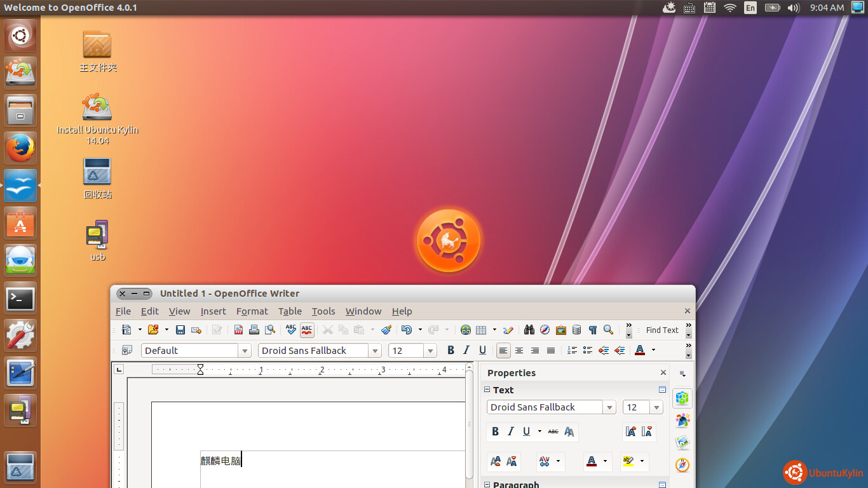Click the Clone Formatting paintbrush icon
Image resolution: width=868 pixels, height=488 pixels.
click(386, 330)
